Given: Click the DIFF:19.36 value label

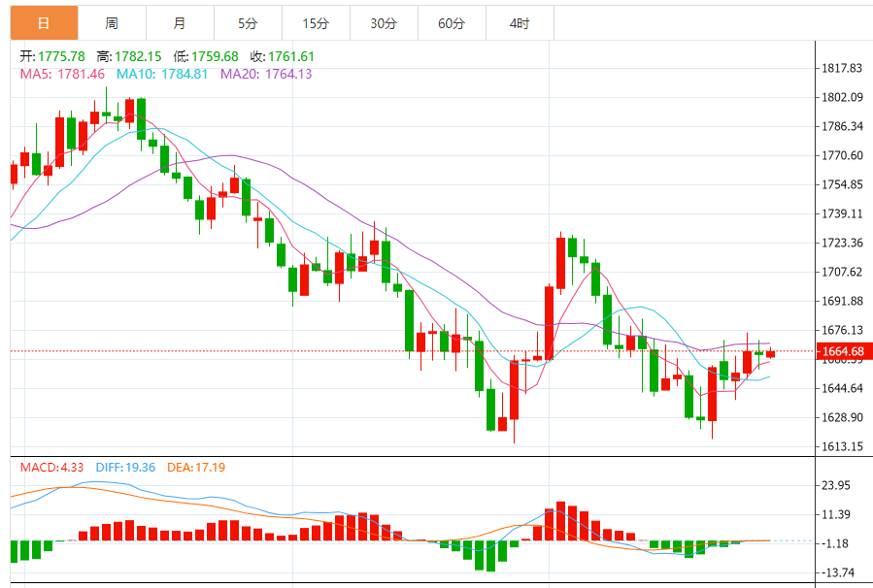Looking at the screenshot, I should point(125,468).
